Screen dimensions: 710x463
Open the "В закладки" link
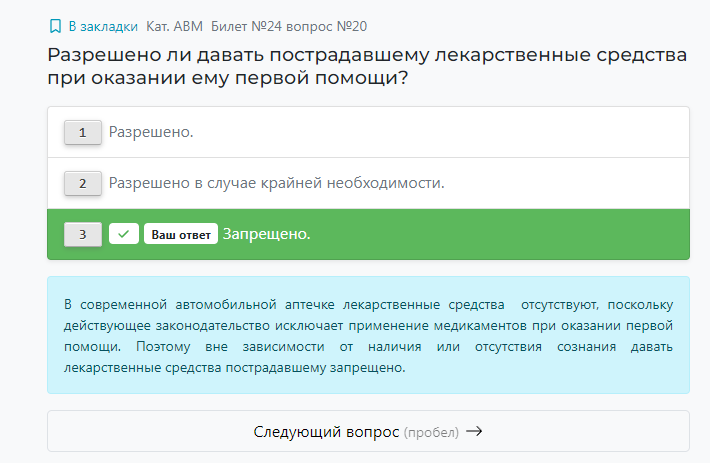click(102, 26)
